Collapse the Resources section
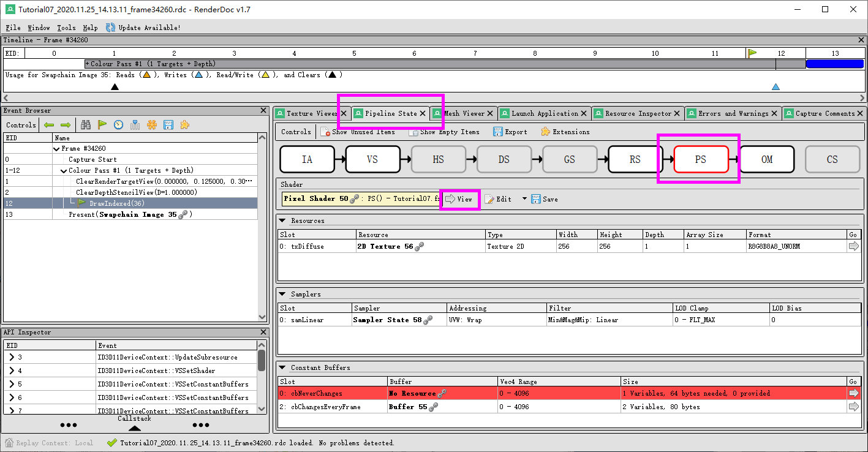868x452 pixels. (282, 220)
